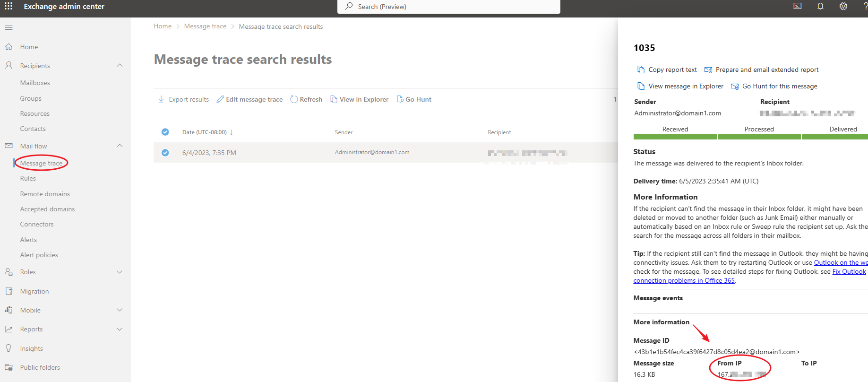Click the Home house icon in sidebar

[9, 47]
